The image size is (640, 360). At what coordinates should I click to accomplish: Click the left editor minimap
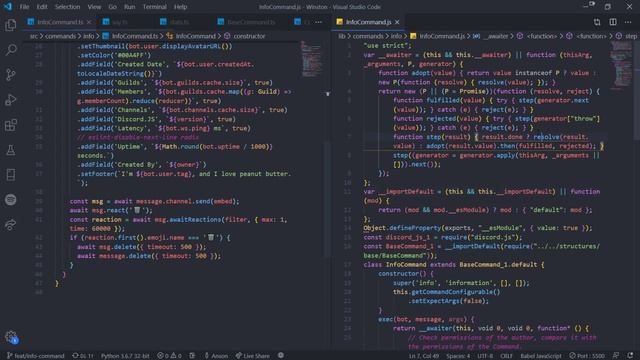(x=311, y=59)
